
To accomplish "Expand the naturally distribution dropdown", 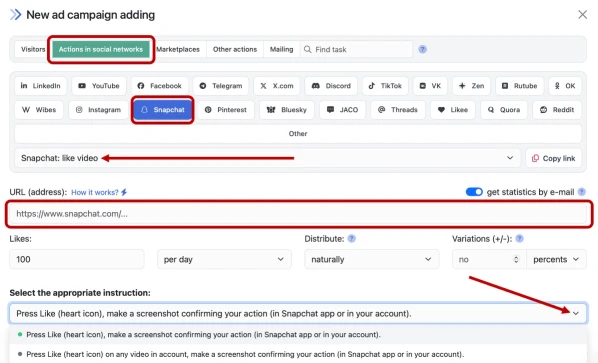I will (x=371, y=259).
